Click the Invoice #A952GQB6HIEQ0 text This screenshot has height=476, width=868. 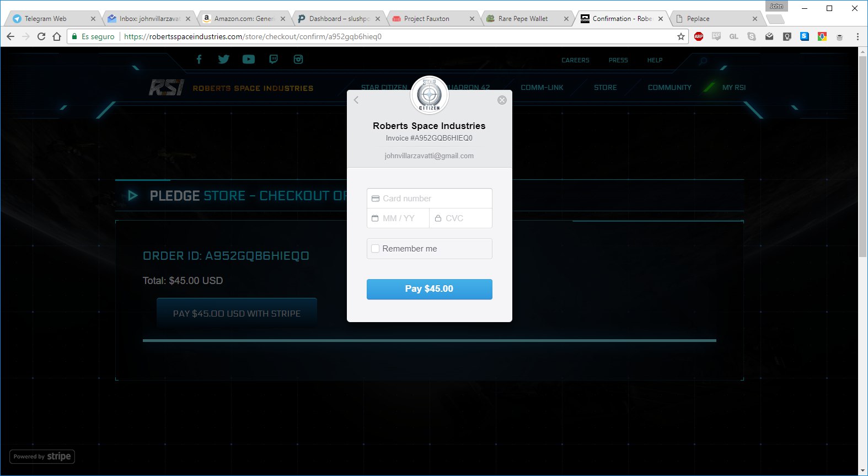[x=429, y=138]
